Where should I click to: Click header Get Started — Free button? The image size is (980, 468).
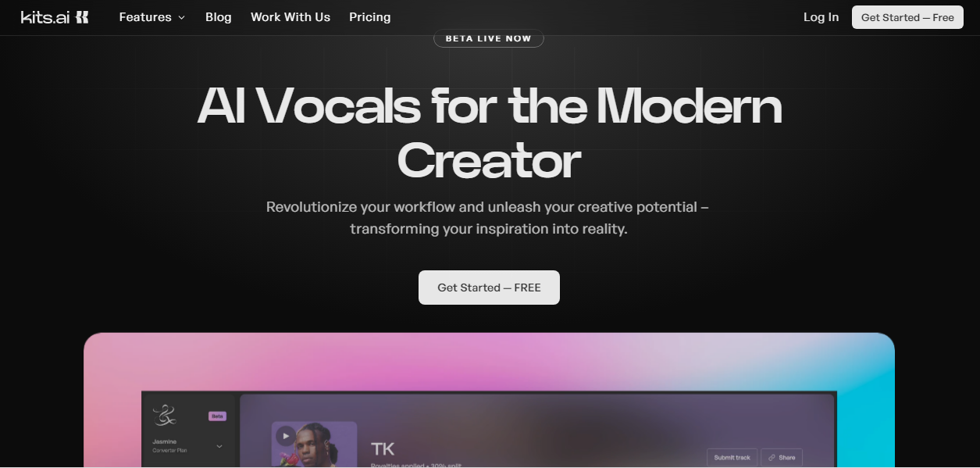[x=907, y=17]
